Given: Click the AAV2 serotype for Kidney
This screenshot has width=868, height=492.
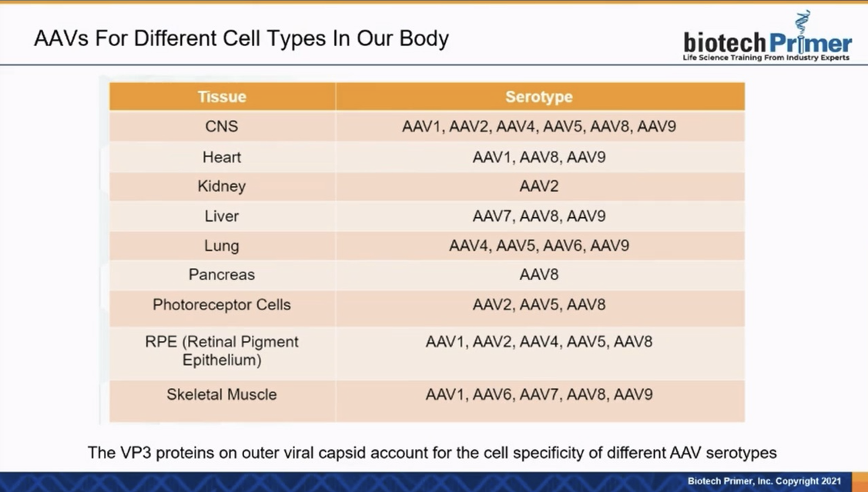Looking at the screenshot, I should point(539,186).
